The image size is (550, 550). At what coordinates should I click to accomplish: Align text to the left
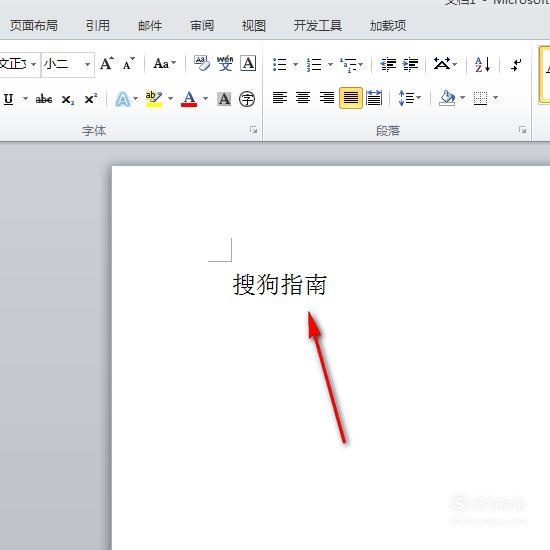[x=280, y=98]
